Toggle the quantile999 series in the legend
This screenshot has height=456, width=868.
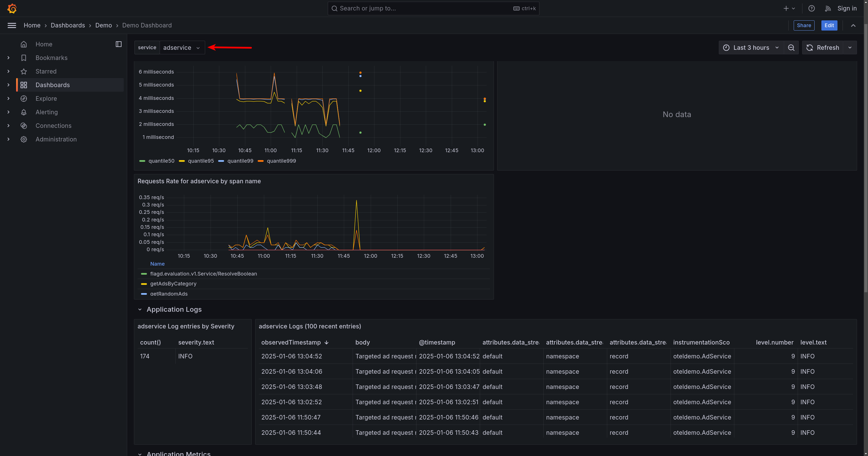point(281,161)
